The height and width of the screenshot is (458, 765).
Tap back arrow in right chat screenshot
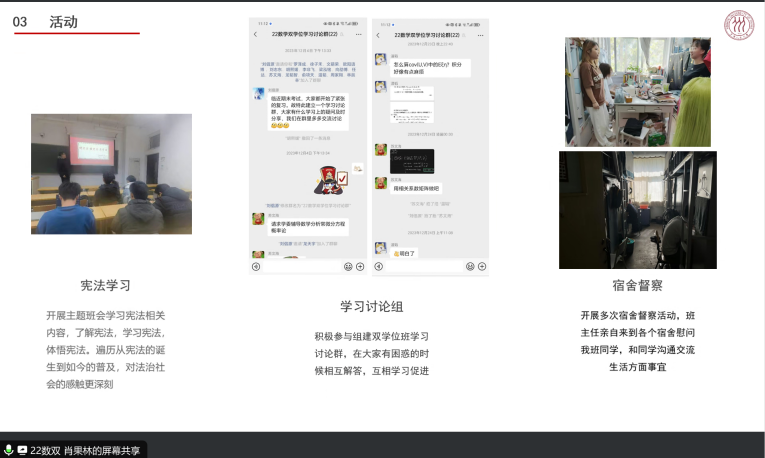[378, 34]
